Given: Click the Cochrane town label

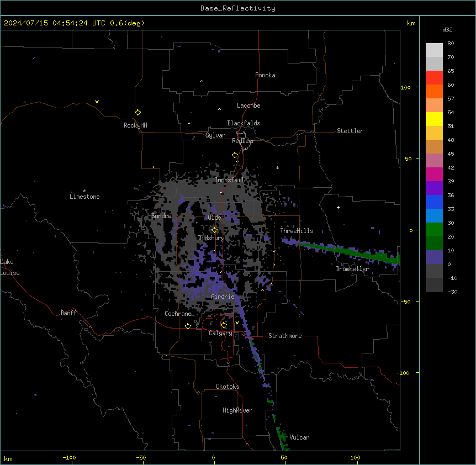Looking at the screenshot, I should click(x=178, y=314).
